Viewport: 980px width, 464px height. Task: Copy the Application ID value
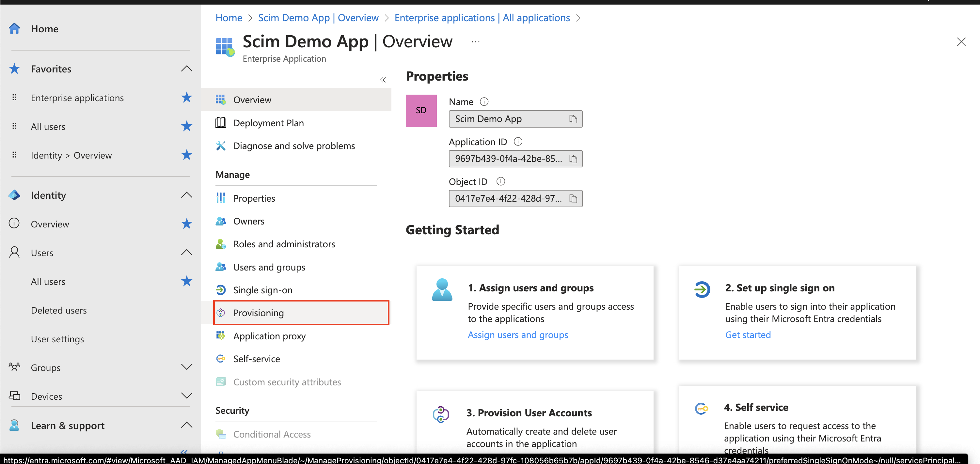(573, 159)
